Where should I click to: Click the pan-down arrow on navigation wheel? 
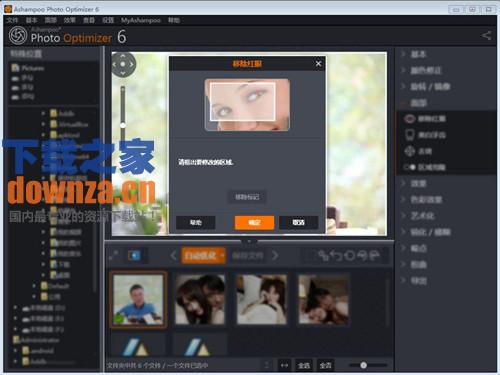click(123, 73)
